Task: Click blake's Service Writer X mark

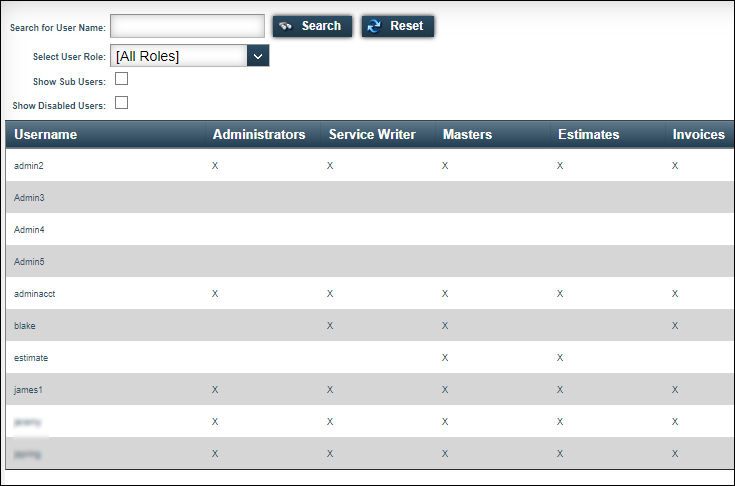Action: click(x=330, y=326)
